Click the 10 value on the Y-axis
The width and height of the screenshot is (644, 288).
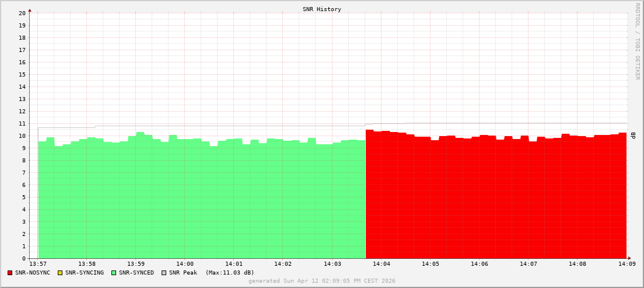(x=22, y=136)
